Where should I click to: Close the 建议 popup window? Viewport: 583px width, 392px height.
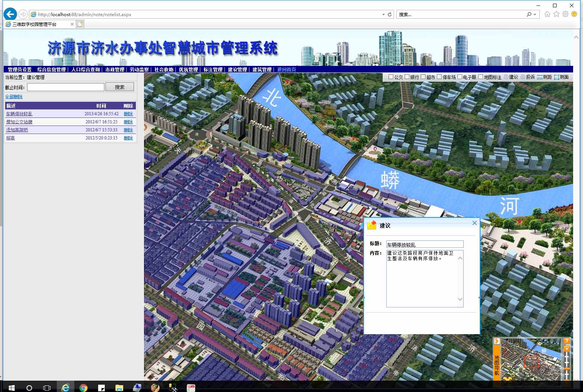475,223
